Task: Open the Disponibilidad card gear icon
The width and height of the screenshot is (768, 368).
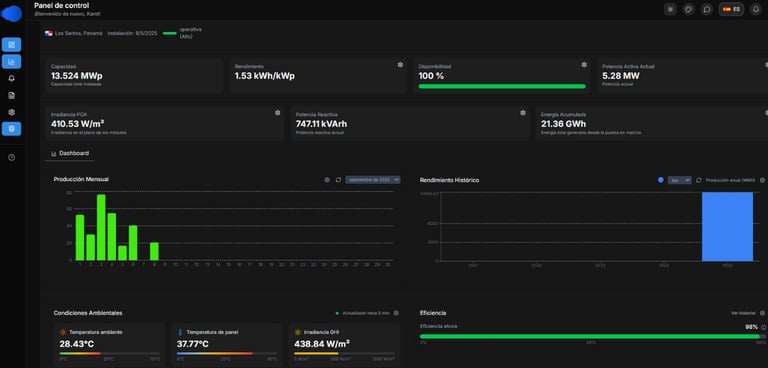Action: tap(584, 65)
